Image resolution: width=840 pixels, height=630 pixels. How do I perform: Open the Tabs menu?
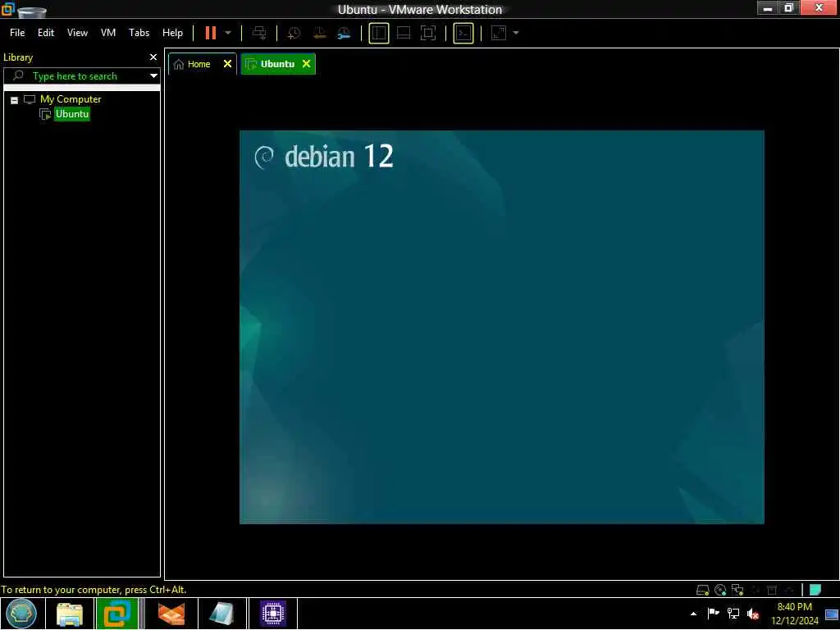(x=139, y=33)
